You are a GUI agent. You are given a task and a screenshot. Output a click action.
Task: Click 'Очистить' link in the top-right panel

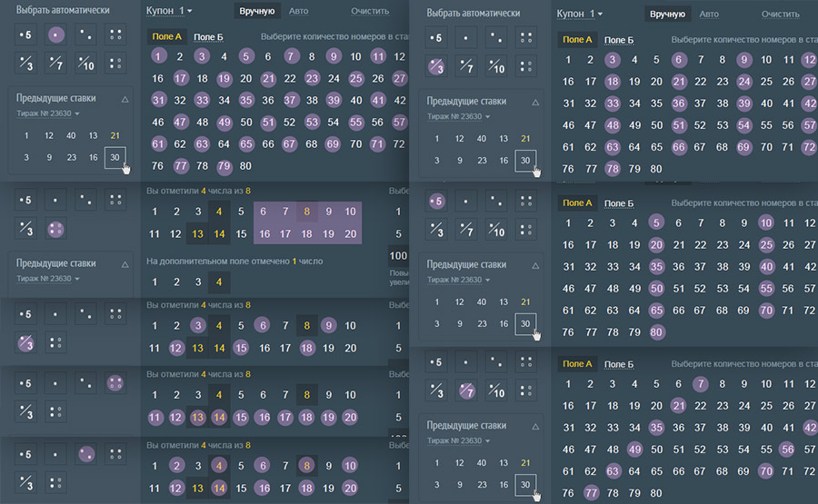[780, 14]
